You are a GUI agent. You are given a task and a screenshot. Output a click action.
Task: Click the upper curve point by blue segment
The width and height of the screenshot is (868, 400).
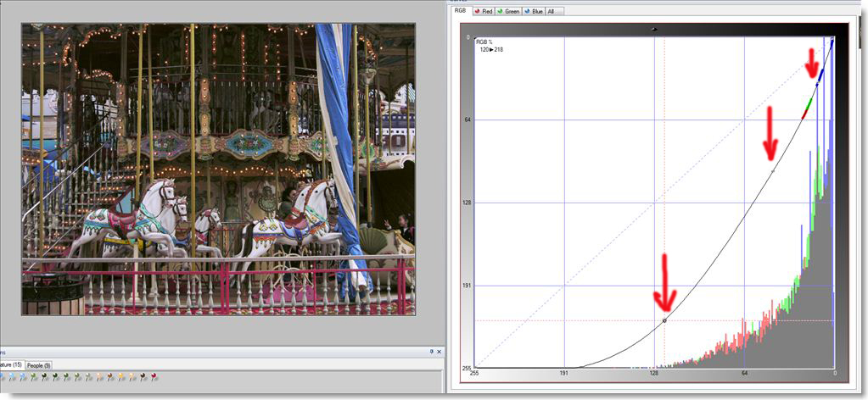pos(817,84)
